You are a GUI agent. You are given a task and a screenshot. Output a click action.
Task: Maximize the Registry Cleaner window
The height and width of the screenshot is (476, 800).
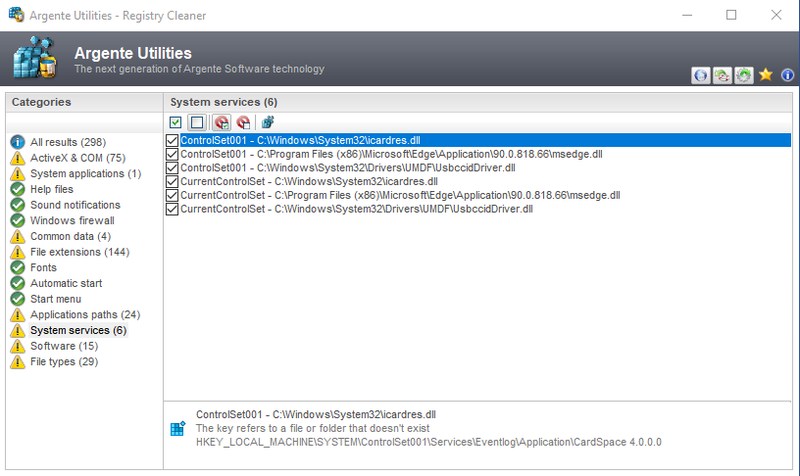731,15
